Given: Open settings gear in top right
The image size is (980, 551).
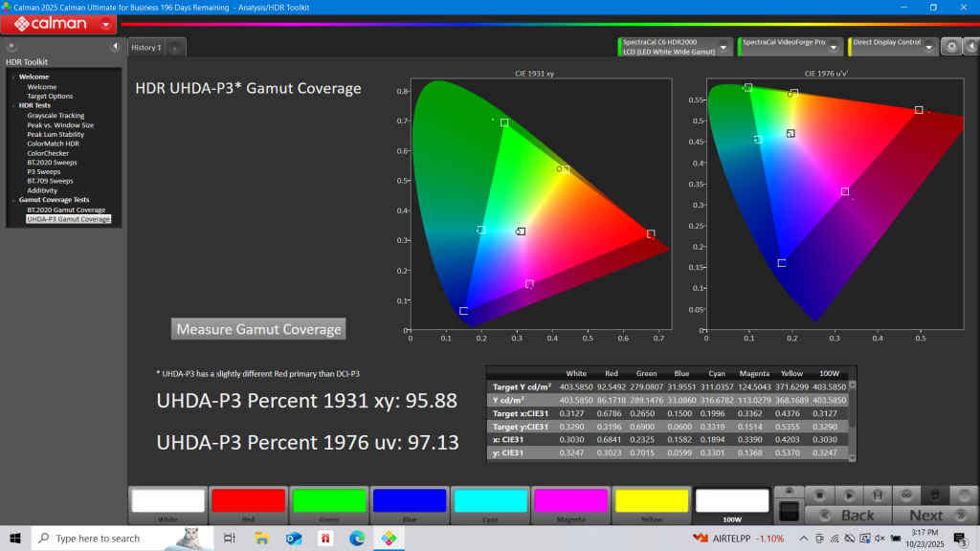Looking at the screenshot, I should pos(950,46).
